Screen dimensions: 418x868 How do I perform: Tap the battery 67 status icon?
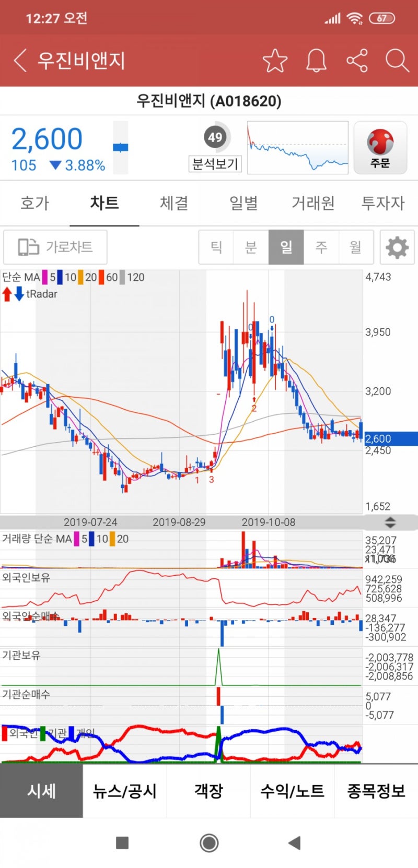[x=382, y=18]
